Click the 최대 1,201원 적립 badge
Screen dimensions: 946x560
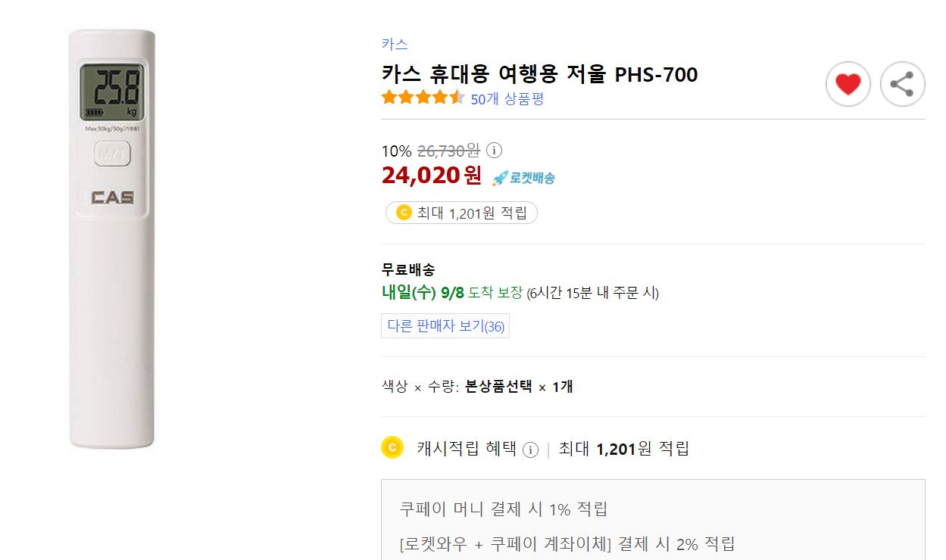pos(461,213)
